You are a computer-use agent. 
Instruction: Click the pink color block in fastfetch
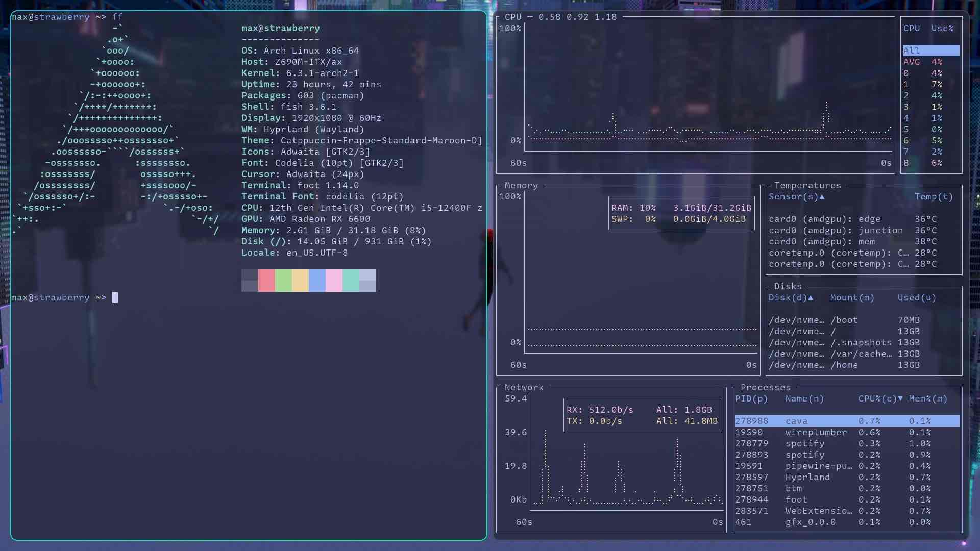point(334,281)
